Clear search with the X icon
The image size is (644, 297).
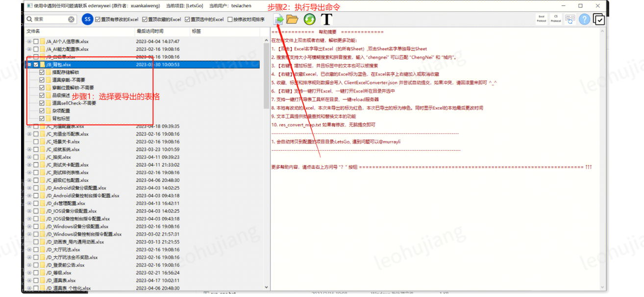point(72,20)
